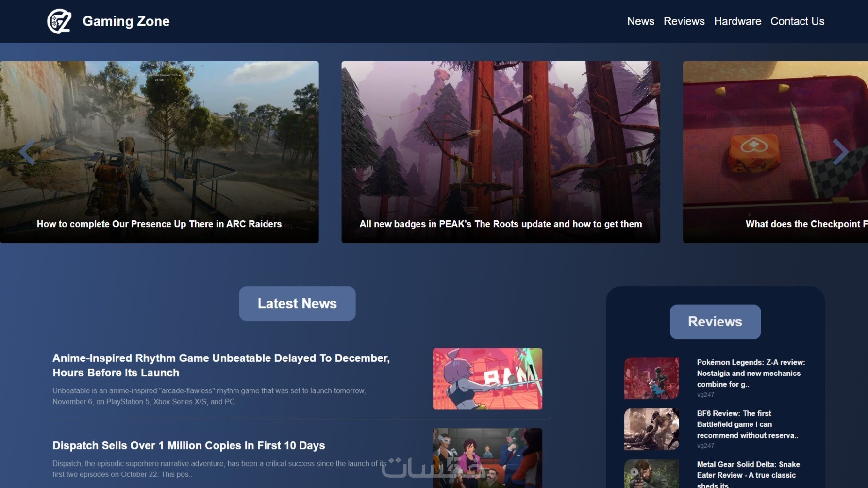Open the Reviews navigation link
This screenshot has width=868, height=488.
tap(684, 21)
